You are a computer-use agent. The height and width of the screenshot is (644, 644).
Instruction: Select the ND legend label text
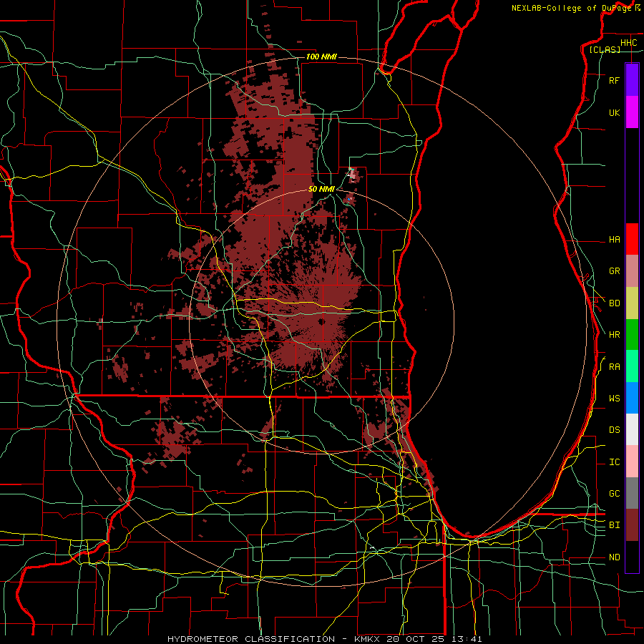(x=614, y=557)
